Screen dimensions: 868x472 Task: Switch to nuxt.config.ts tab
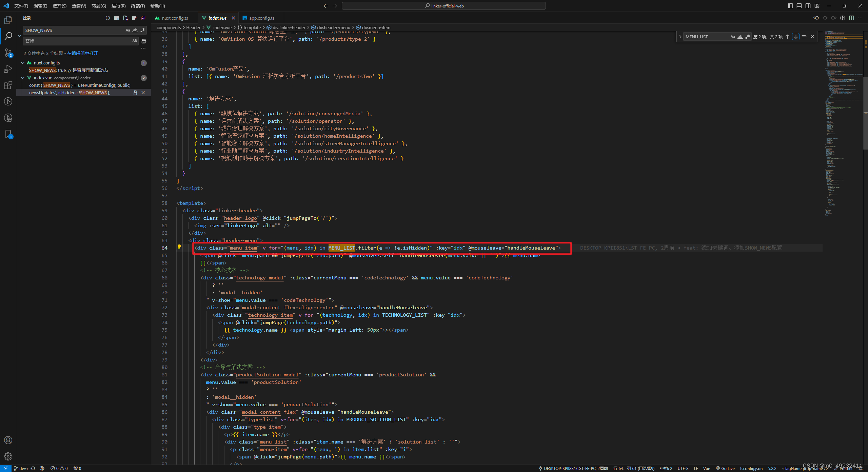click(174, 18)
